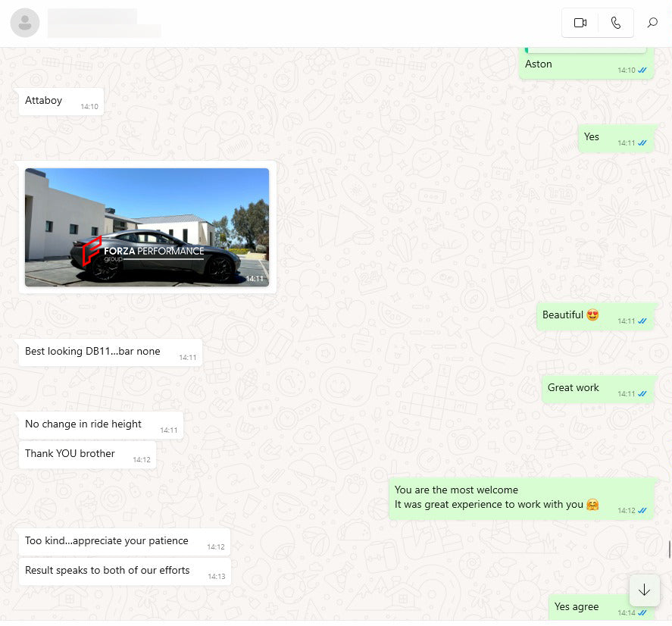The height and width of the screenshot is (626, 672).
Task: Click the blue read ticks on 'Great work'
Action: [642, 394]
